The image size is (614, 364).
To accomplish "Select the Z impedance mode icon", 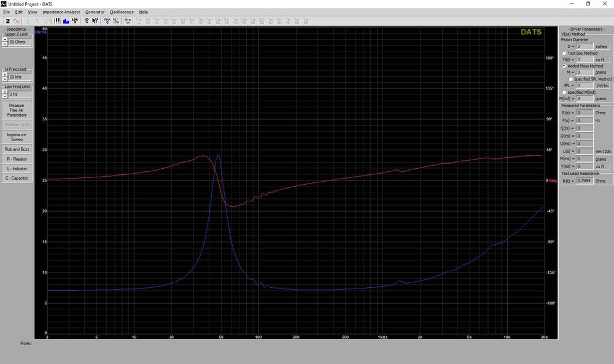I will [7, 21].
